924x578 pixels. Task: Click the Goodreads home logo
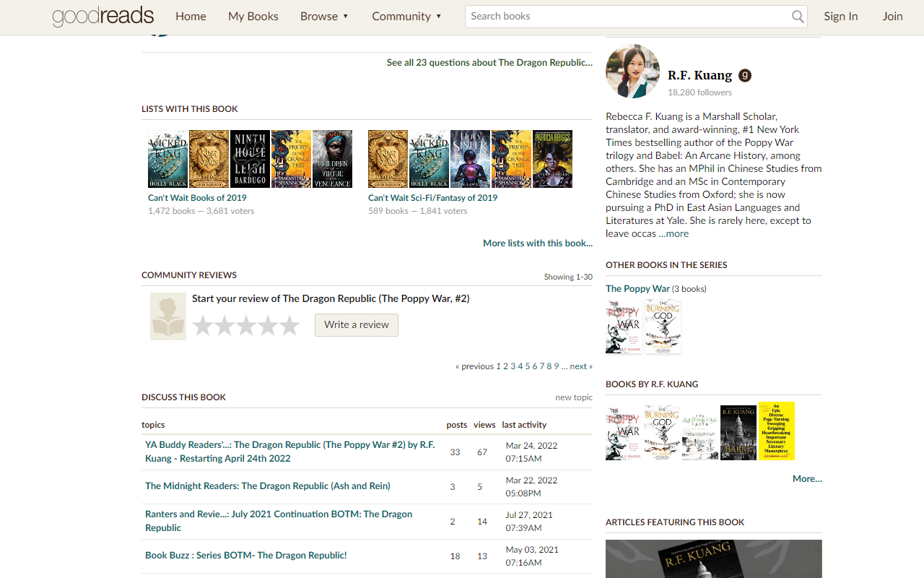click(x=103, y=16)
